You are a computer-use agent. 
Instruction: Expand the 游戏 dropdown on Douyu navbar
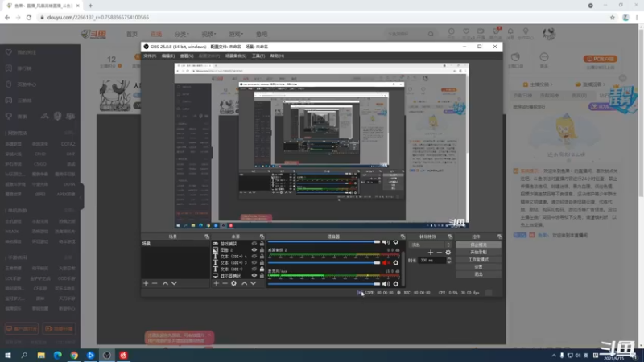point(236,34)
